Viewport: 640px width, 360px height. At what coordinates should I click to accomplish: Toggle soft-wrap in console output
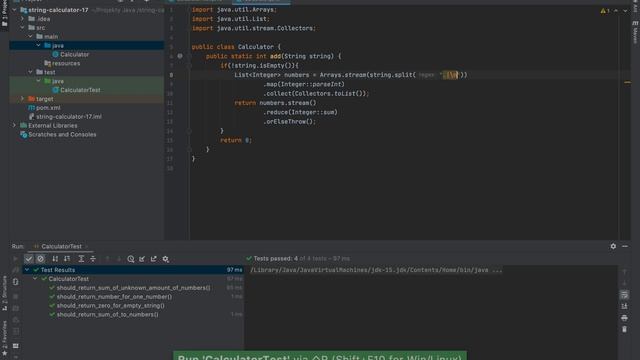(x=624, y=294)
